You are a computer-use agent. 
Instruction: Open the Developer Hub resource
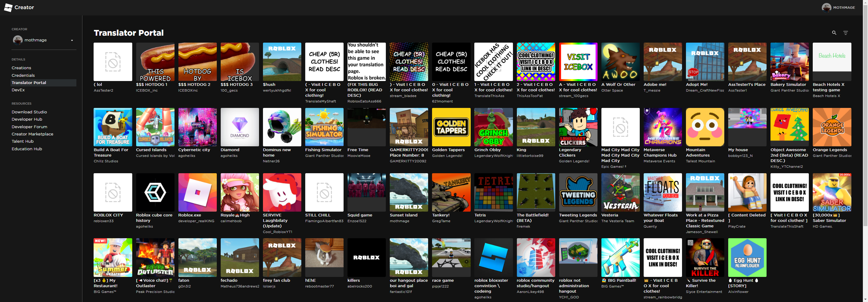(27, 119)
